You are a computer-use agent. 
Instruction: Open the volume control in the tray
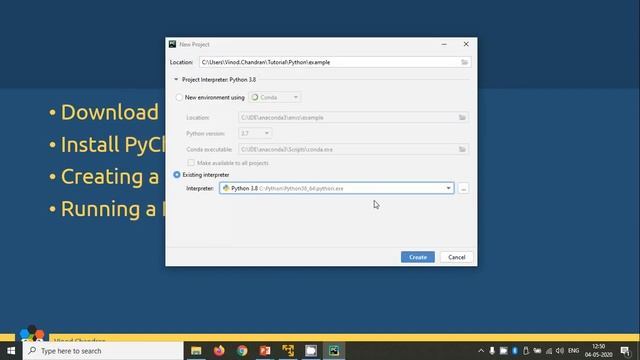(560, 351)
